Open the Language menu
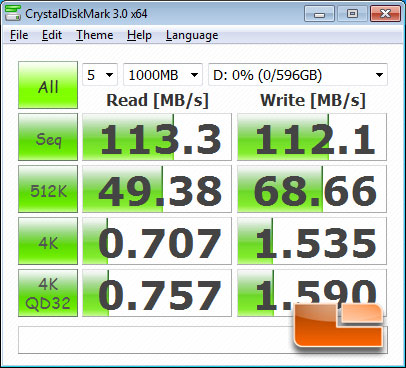The height and width of the screenshot is (368, 406). click(192, 35)
